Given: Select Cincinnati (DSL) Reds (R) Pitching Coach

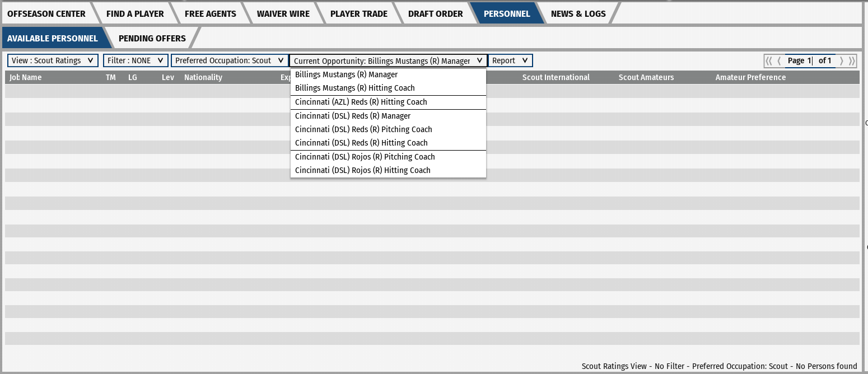Looking at the screenshot, I should 363,129.
